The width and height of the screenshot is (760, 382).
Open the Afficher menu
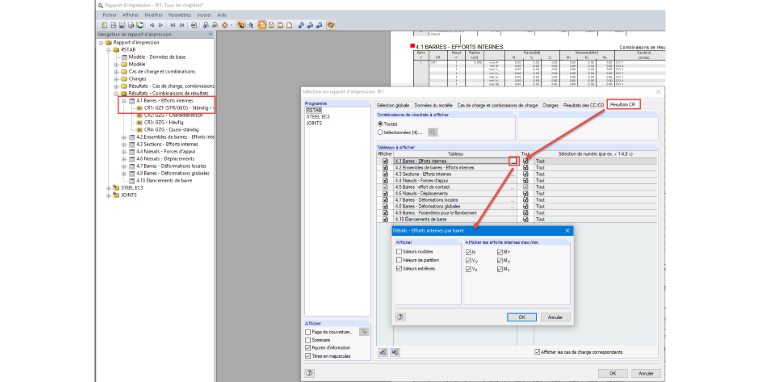pyautogui.click(x=130, y=15)
